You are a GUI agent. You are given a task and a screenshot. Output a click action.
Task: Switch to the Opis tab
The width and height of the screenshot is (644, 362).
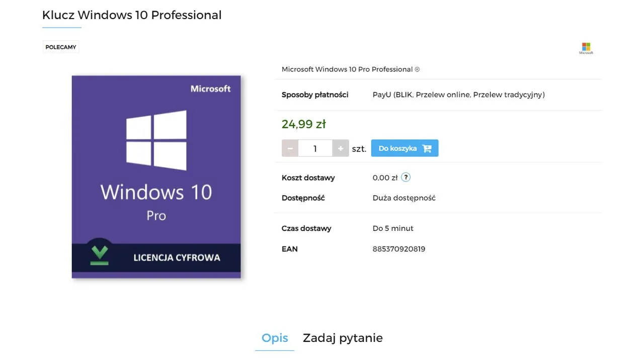pyautogui.click(x=275, y=338)
